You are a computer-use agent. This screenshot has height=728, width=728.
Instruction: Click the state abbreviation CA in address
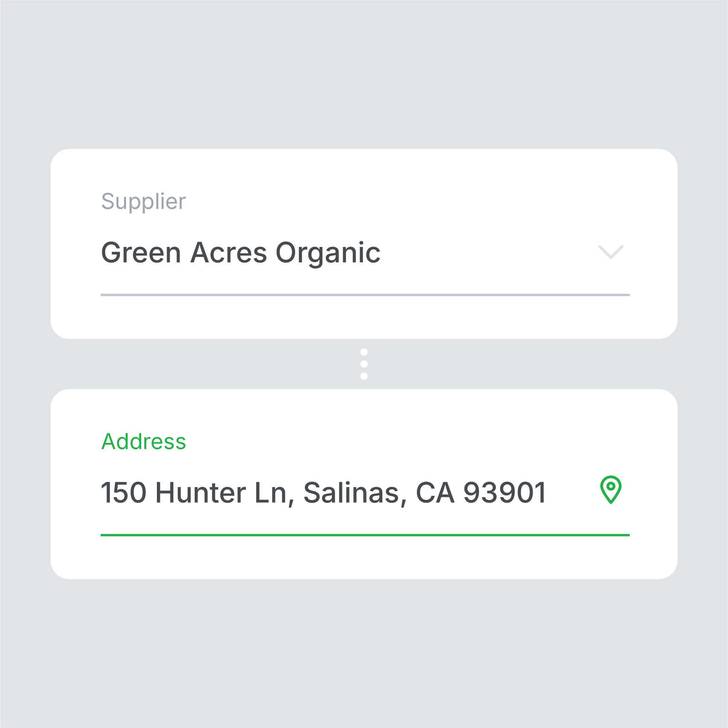[x=435, y=492]
